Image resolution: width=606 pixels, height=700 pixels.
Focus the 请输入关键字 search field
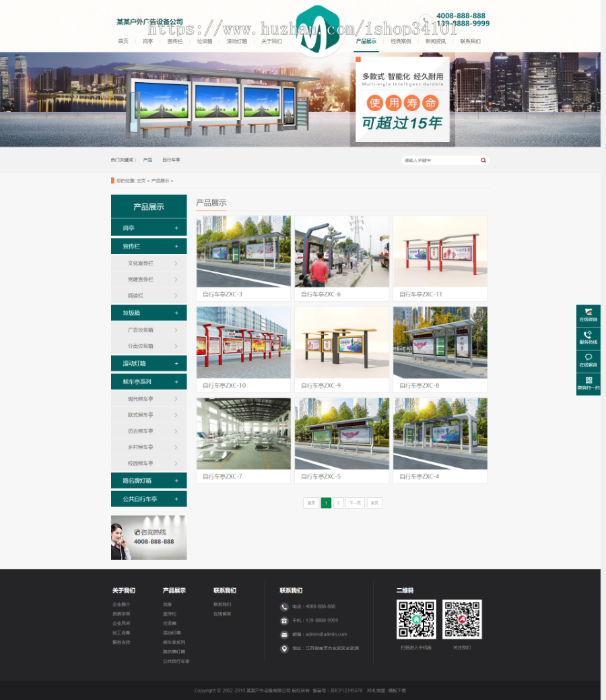440,160
